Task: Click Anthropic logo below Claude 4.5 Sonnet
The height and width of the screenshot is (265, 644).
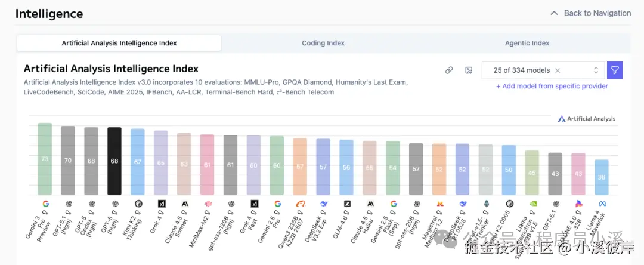Action: [184, 204]
